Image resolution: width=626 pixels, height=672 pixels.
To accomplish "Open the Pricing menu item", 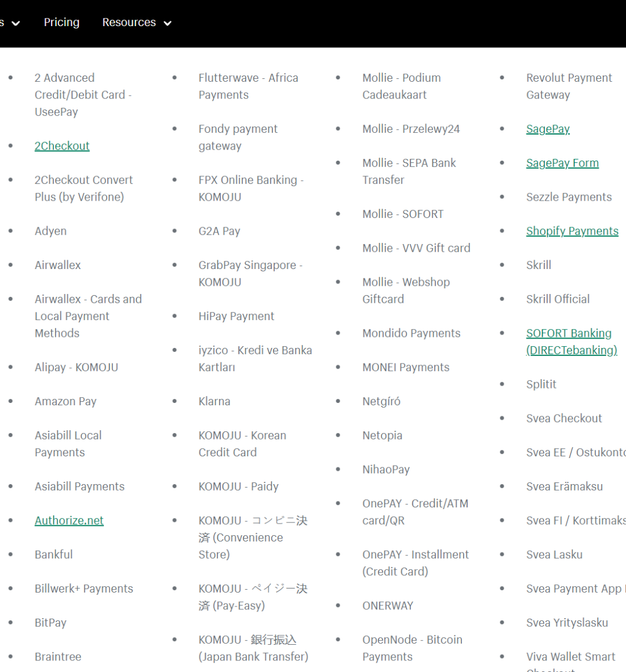I will click(x=61, y=23).
